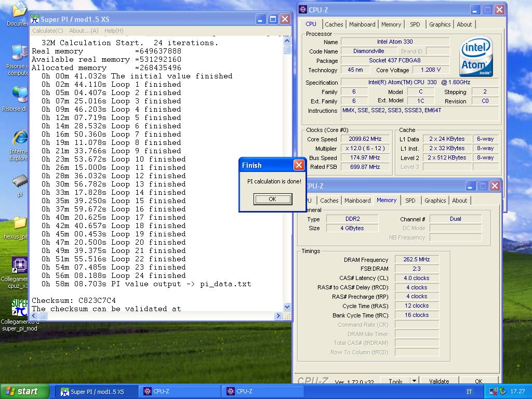Open Graphics tab in lower CPU-Z window
Viewport: 532px width, 399px height.
[x=435, y=201]
